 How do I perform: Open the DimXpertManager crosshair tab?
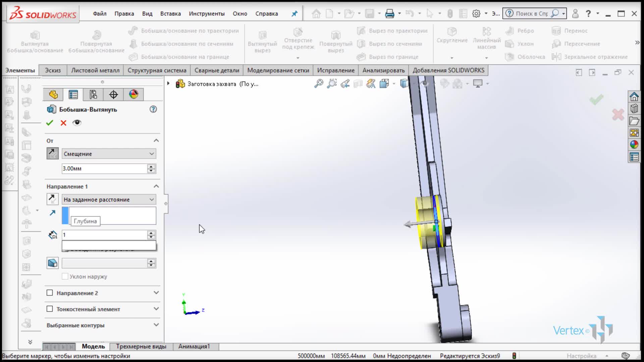(113, 95)
